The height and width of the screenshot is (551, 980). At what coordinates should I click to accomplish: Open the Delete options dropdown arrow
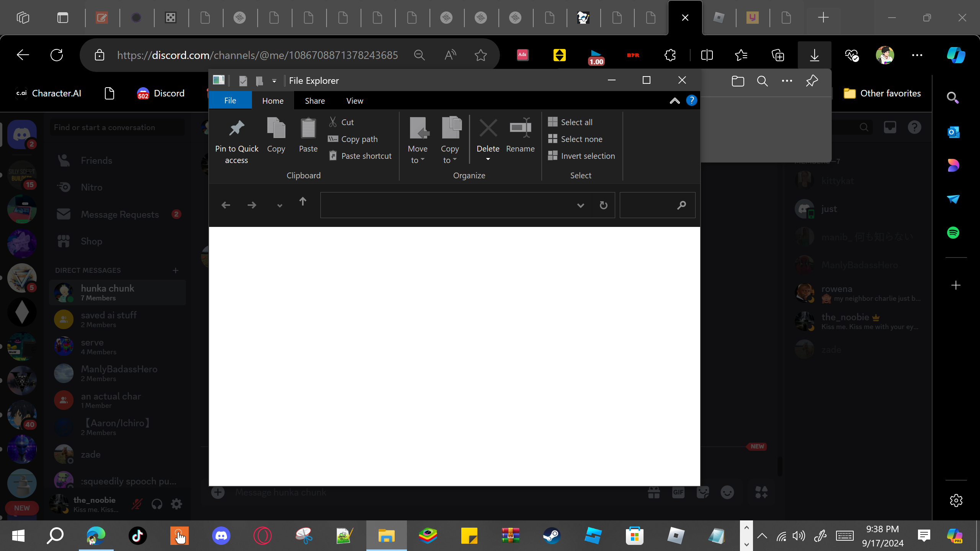coord(488,159)
